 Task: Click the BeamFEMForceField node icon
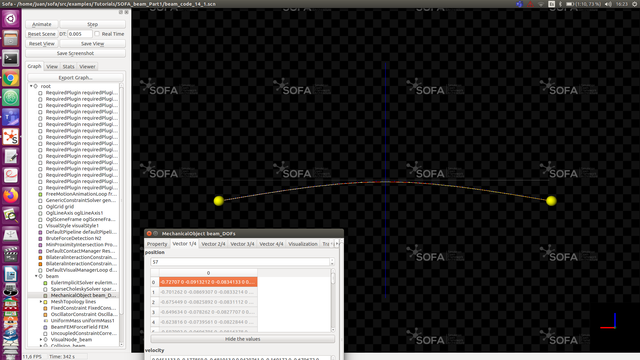tap(45, 327)
